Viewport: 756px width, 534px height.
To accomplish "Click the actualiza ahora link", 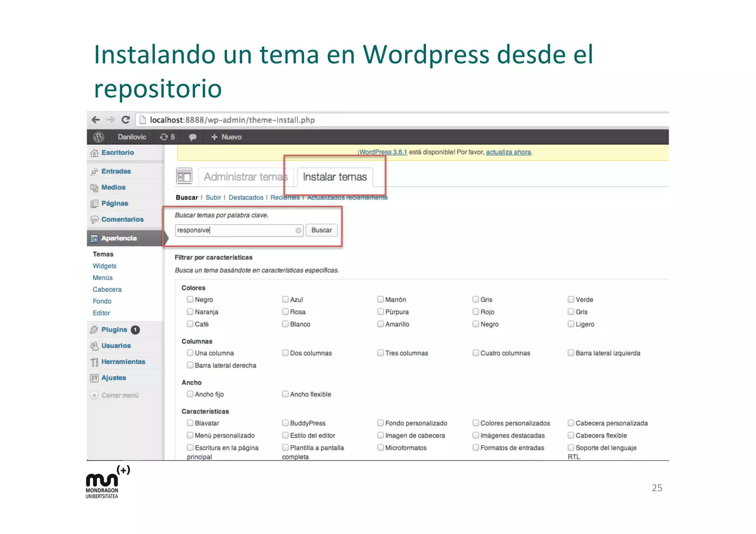I will [508, 152].
